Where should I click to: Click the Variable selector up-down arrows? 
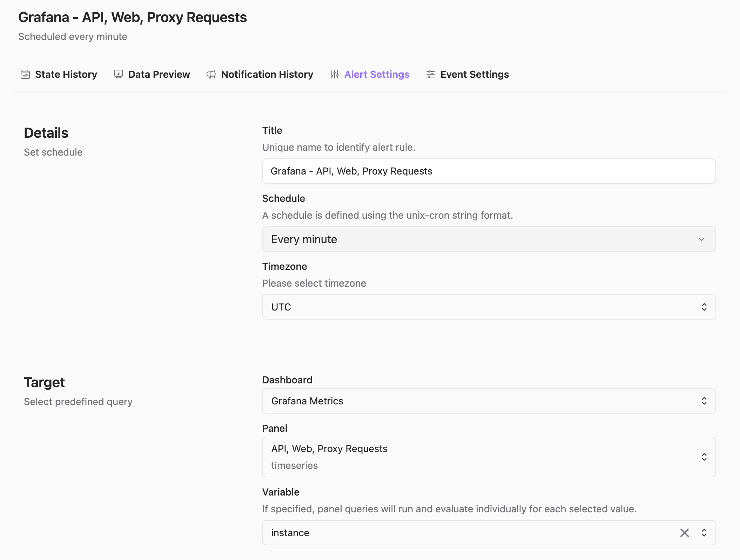(x=704, y=533)
